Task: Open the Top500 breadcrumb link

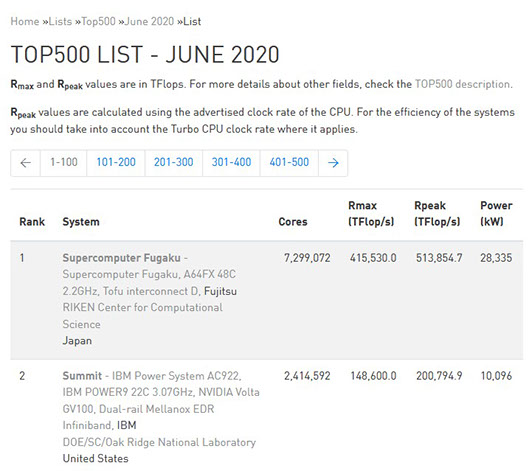Action: click(x=98, y=22)
